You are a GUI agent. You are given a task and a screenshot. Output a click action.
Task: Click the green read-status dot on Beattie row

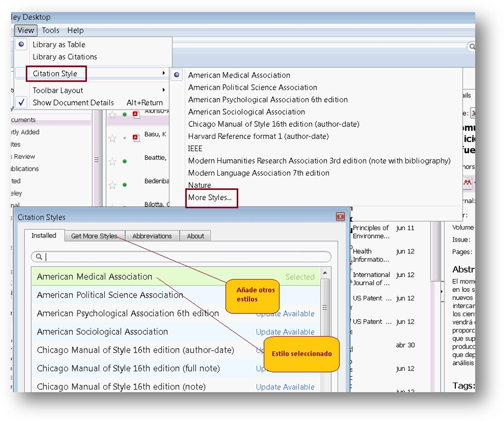[124, 161]
